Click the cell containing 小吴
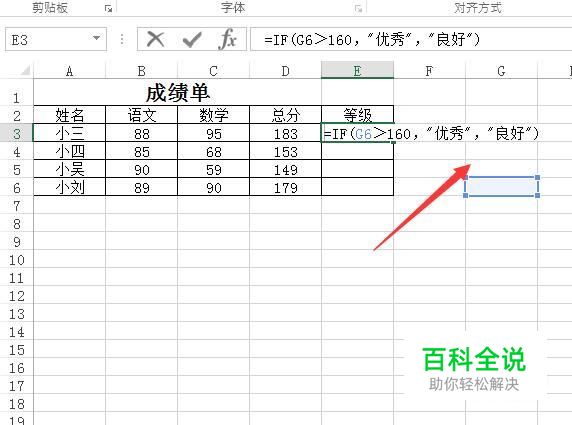Viewport: 572px width, 425px height. pos(69,169)
